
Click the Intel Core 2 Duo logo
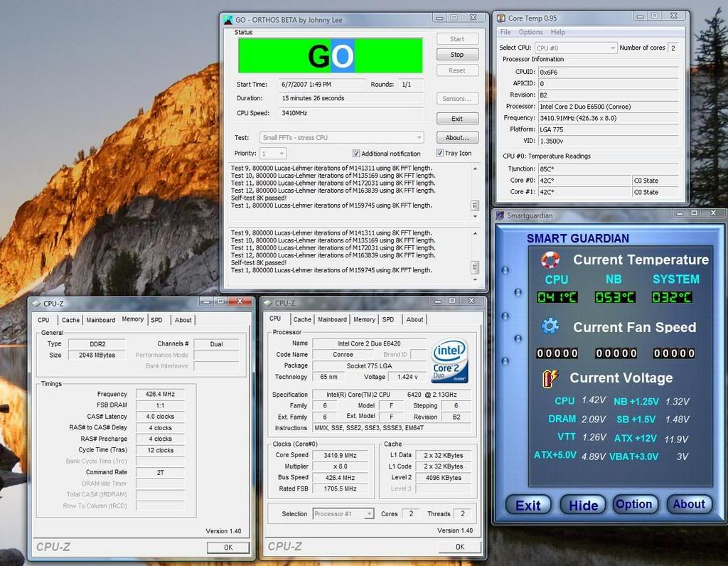(x=451, y=360)
